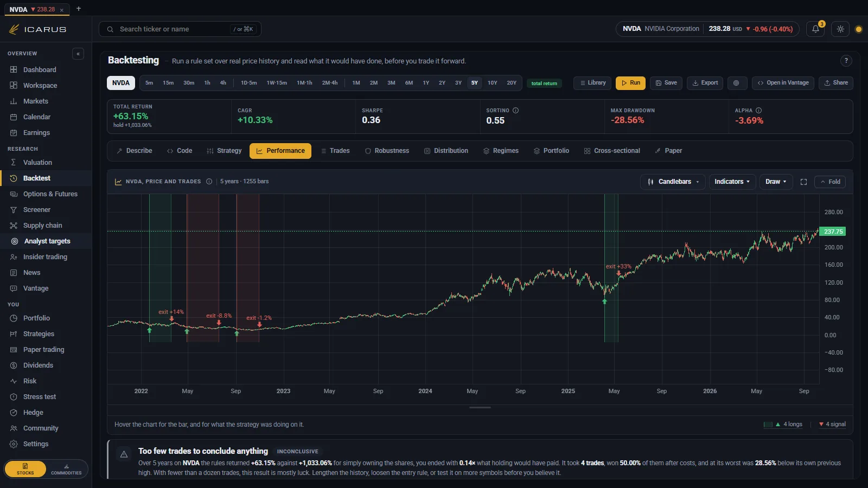Open the Candlebars chart type dropdown
868x488 pixels.
point(673,182)
